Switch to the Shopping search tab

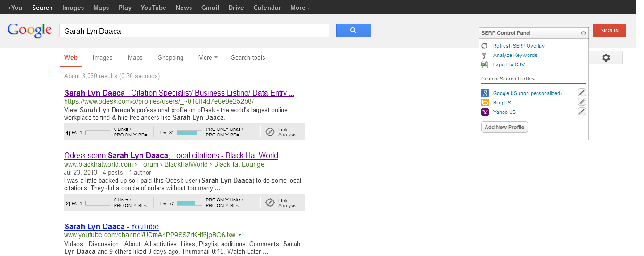point(171,57)
